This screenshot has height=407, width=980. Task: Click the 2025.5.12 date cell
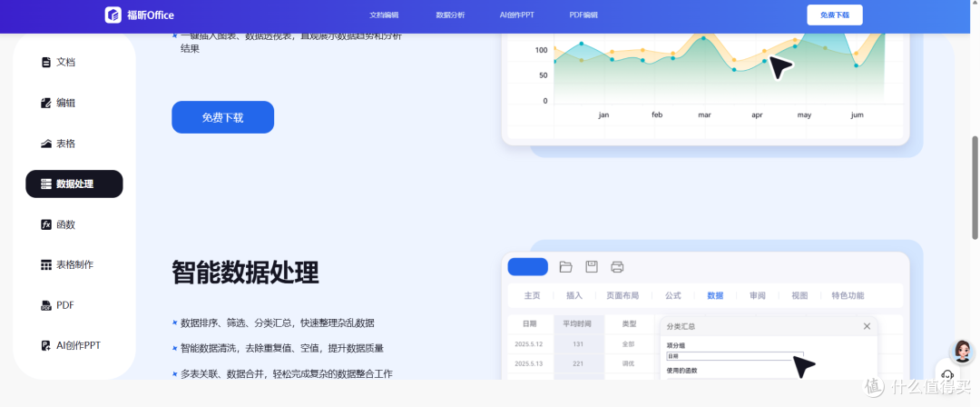(529, 343)
